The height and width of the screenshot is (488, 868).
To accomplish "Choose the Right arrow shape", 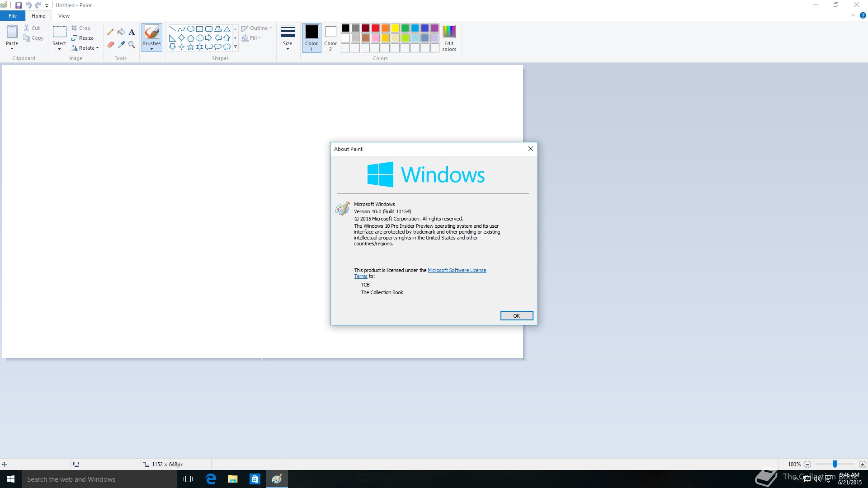I will coord(208,38).
